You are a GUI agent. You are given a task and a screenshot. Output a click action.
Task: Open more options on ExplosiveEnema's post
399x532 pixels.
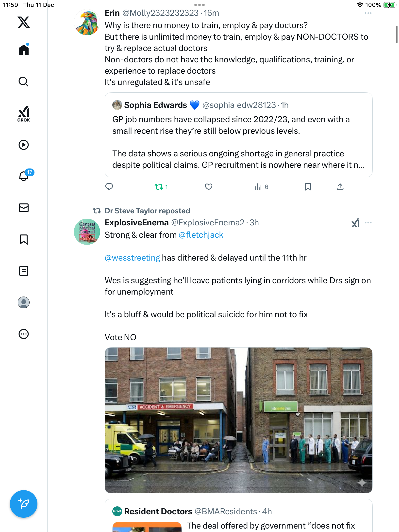click(x=368, y=223)
